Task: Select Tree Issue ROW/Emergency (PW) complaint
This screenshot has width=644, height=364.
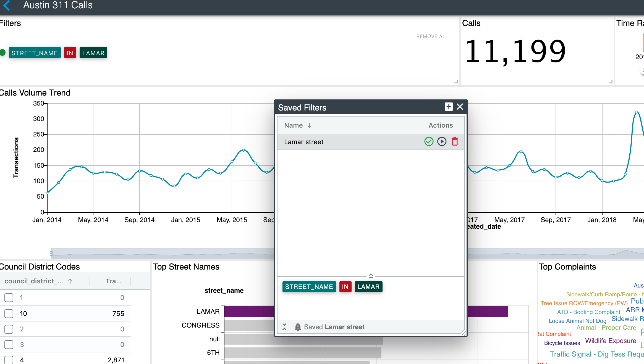Action: click(584, 303)
